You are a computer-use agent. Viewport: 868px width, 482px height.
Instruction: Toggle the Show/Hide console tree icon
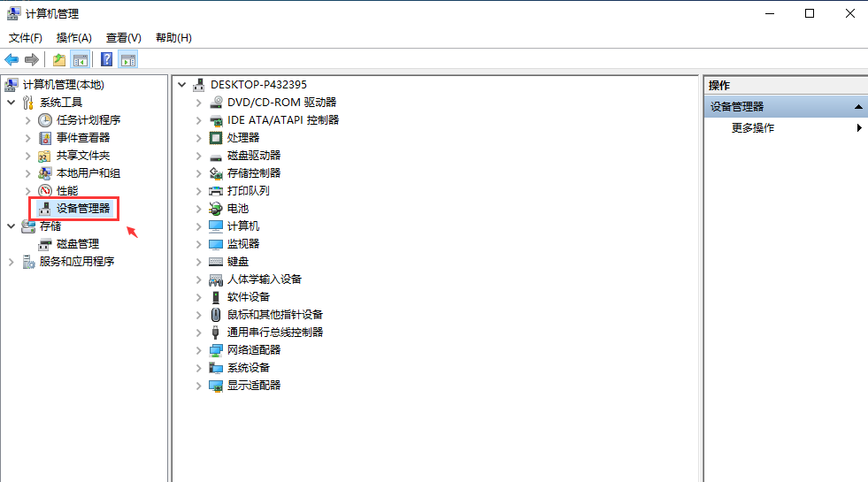[81, 60]
